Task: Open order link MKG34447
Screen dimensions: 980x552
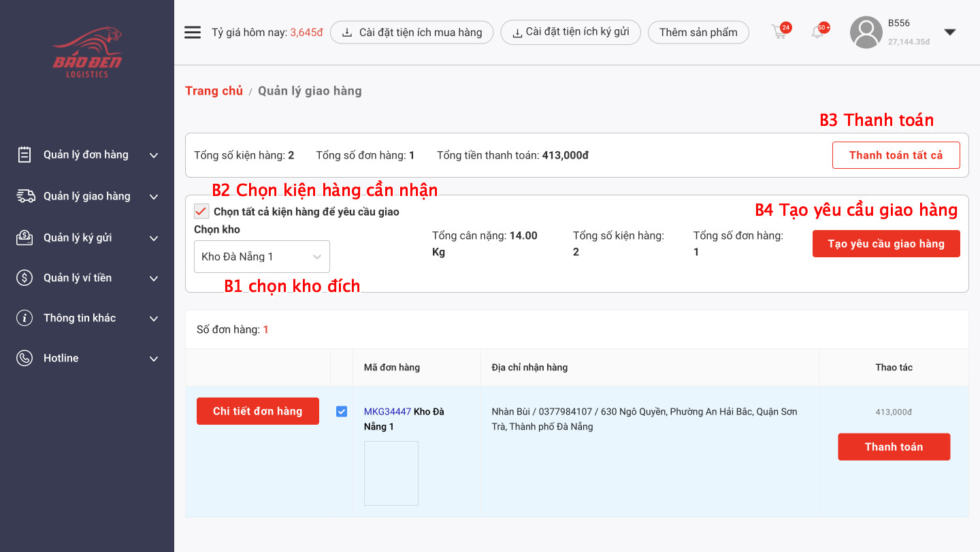Action: [x=387, y=412]
